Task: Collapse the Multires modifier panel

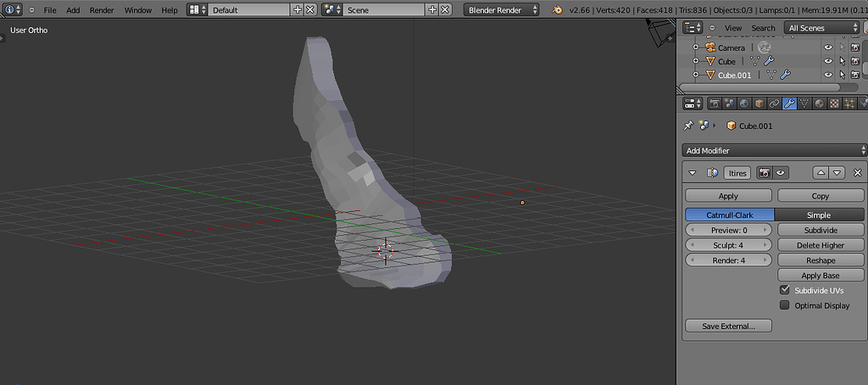Action: [692, 173]
